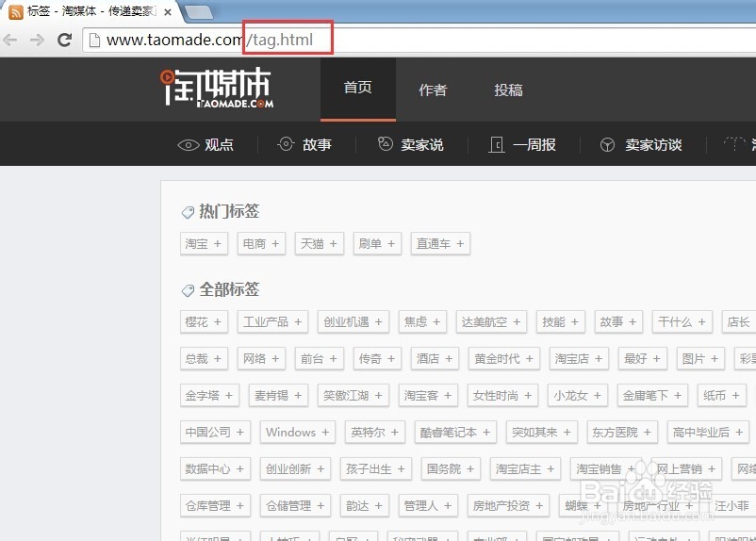The image size is (756, 541).
Task: Click the 总裁 tag
Action: point(204,358)
